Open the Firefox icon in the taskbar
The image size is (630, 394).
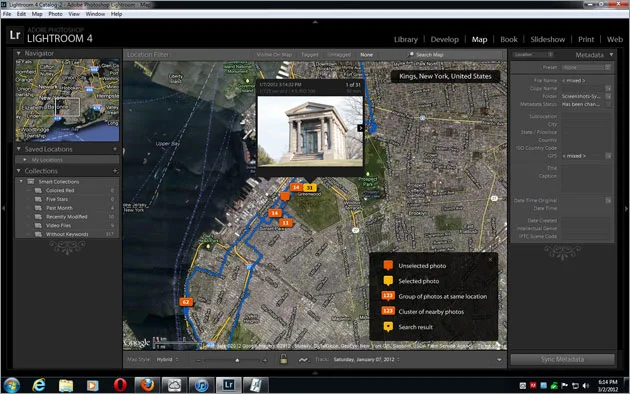coord(147,385)
